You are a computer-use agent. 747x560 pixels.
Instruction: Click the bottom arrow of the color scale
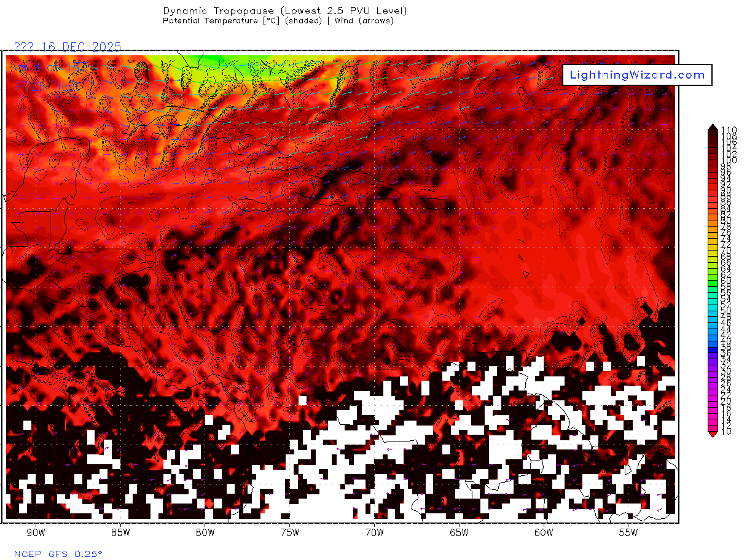[x=712, y=434]
